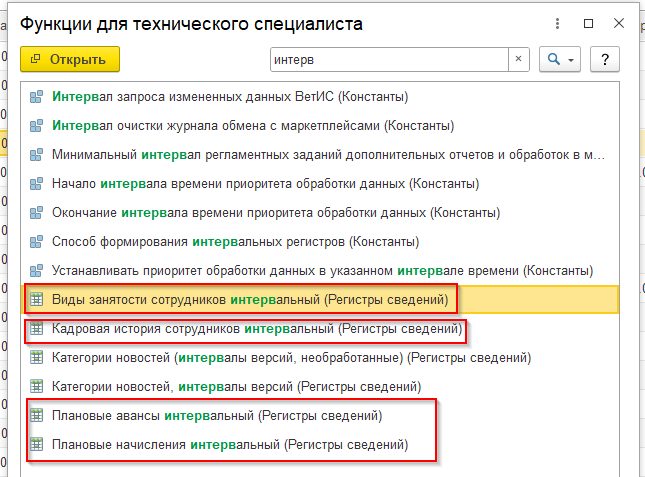Image resolution: width=645 pixels, height=477 pixels.
Task: Click the Открыть button
Action: [x=70, y=59]
